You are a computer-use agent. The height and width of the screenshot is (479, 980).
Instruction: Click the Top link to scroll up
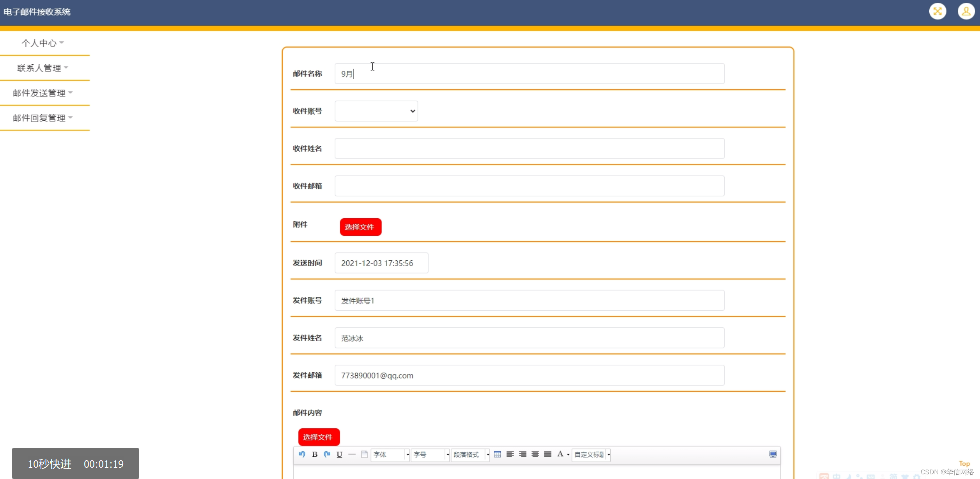pyautogui.click(x=964, y=463)
